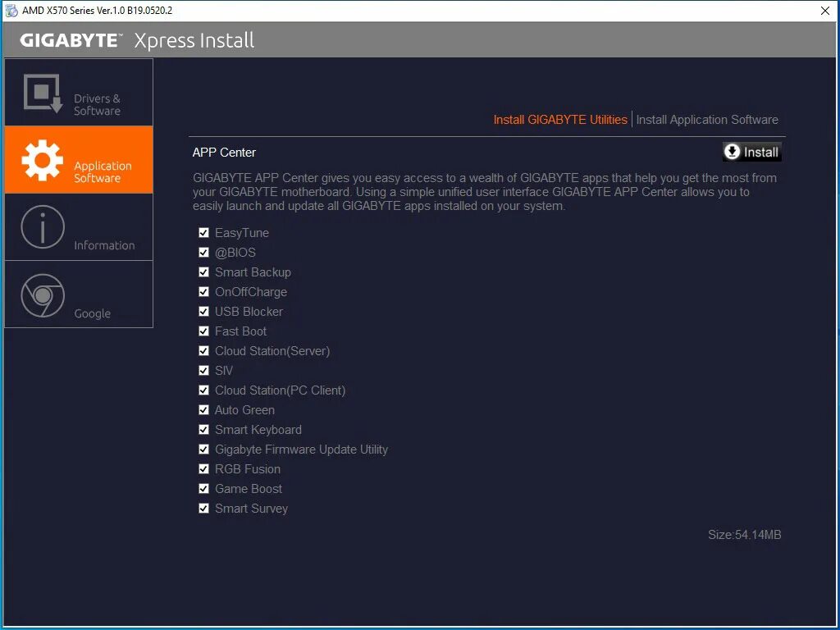
Task: Click the USB Blocker label text
Action: tap(249, 312)
